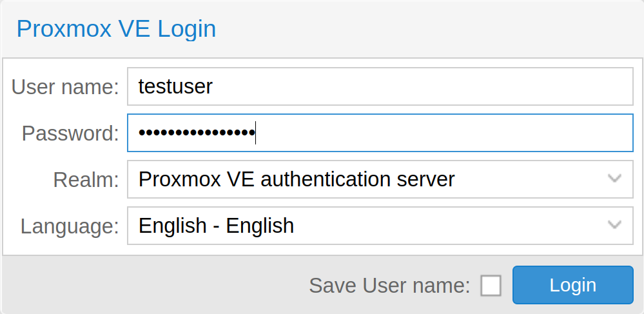Click on the 'testuser' text
644x314 pixels.
pyautogui.click(x=175, y=86)
